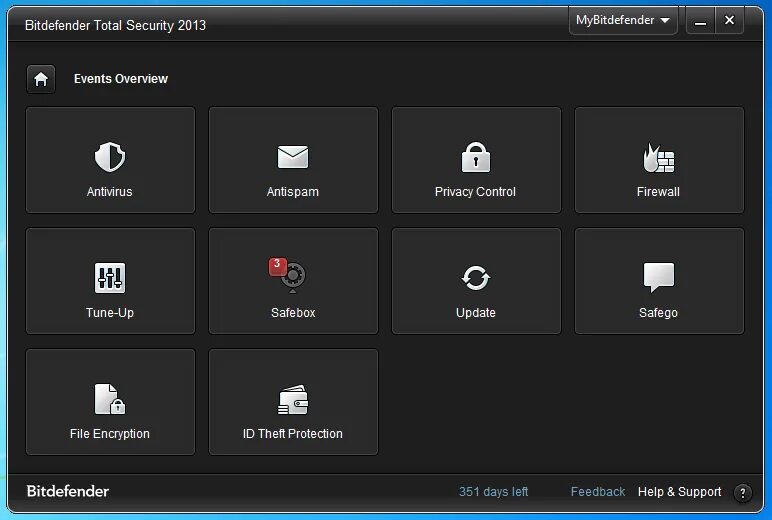Click the question mark help icon
This screenshot has height=520, width=772.
[742, 492]
